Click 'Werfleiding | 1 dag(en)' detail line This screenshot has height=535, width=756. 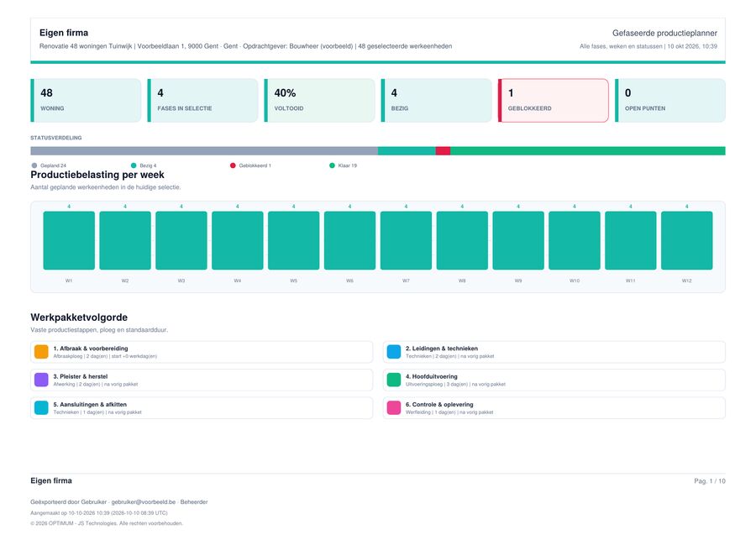(x=449, y=412)
